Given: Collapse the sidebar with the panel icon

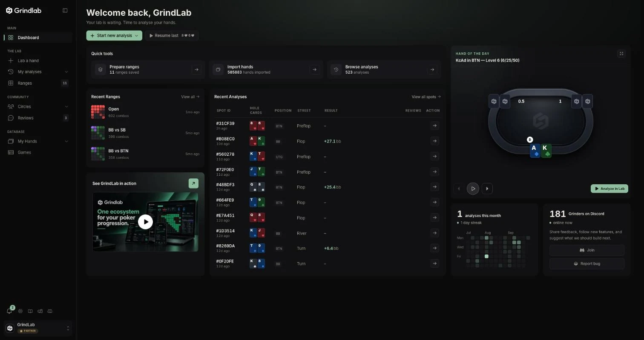Looking at the screenshot, I should click(x=65, y=11).
